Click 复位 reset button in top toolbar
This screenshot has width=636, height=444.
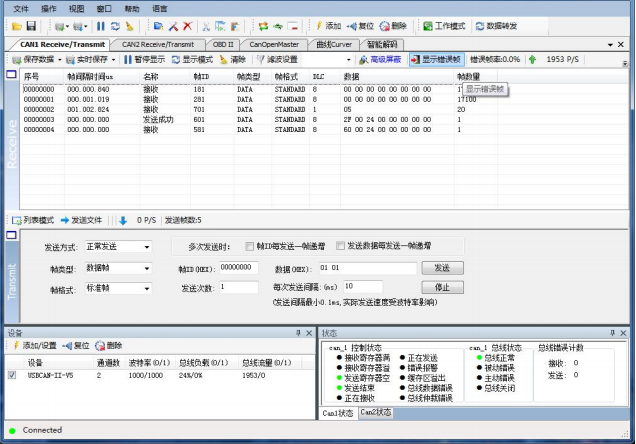tap(360, 26)
